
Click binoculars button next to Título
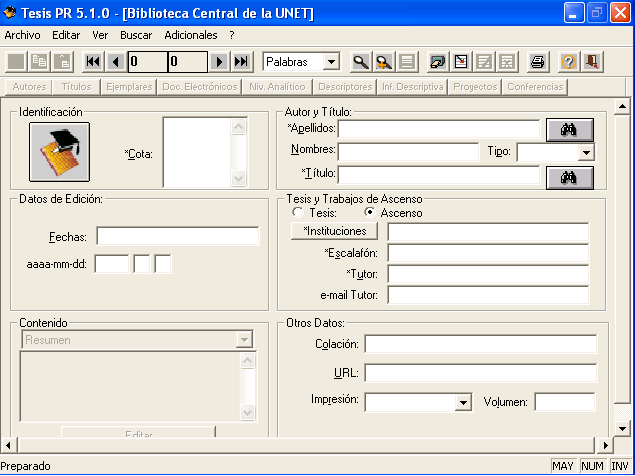click(x=570, y=178)
